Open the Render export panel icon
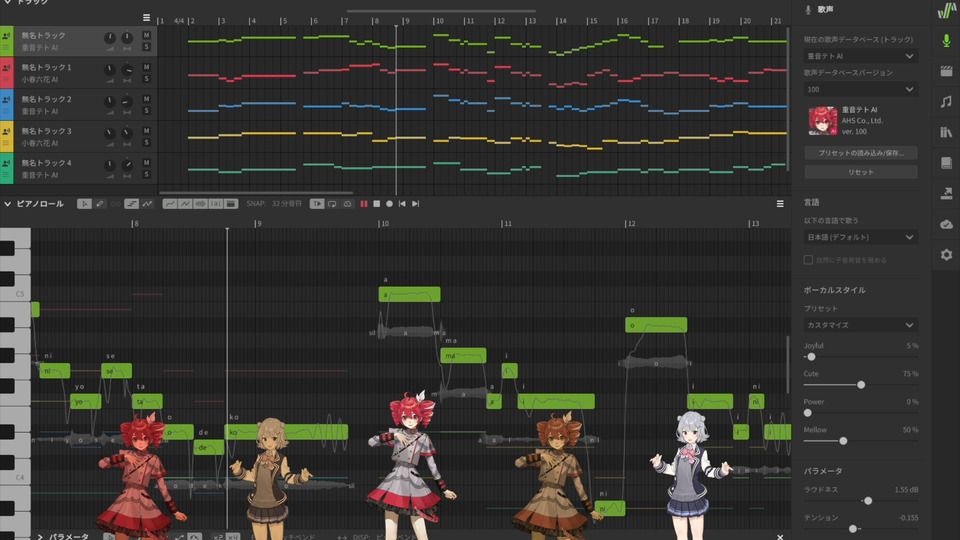 click(x=946, y=193)
